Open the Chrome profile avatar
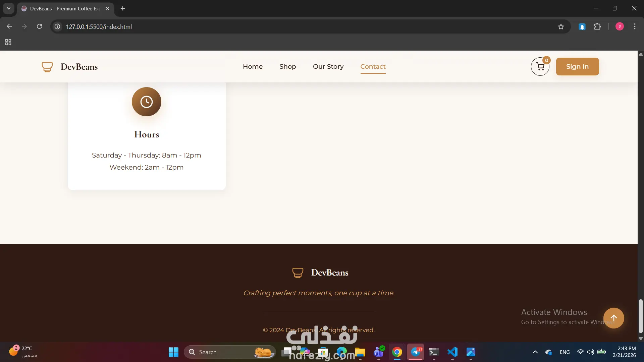644x362 pixels. coord(620,26)
